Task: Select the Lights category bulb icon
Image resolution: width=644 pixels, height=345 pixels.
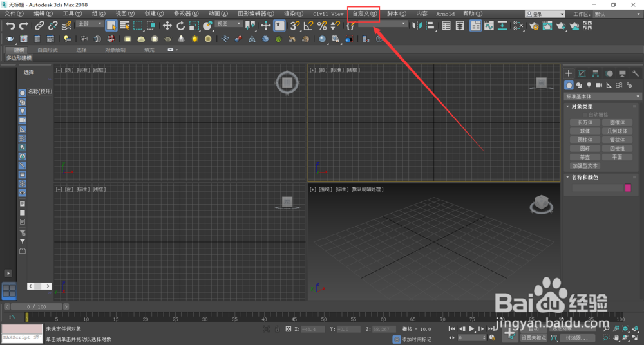Action: [x=589, y=85]
